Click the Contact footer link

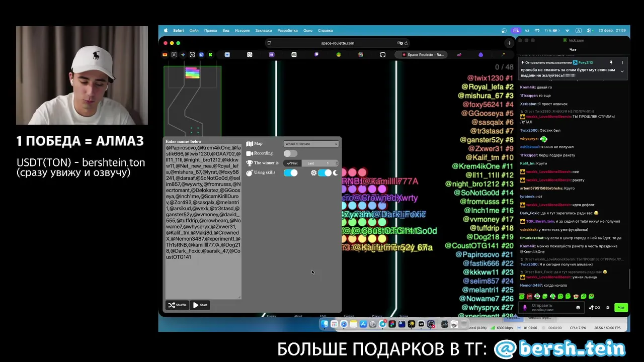(349, 316)
